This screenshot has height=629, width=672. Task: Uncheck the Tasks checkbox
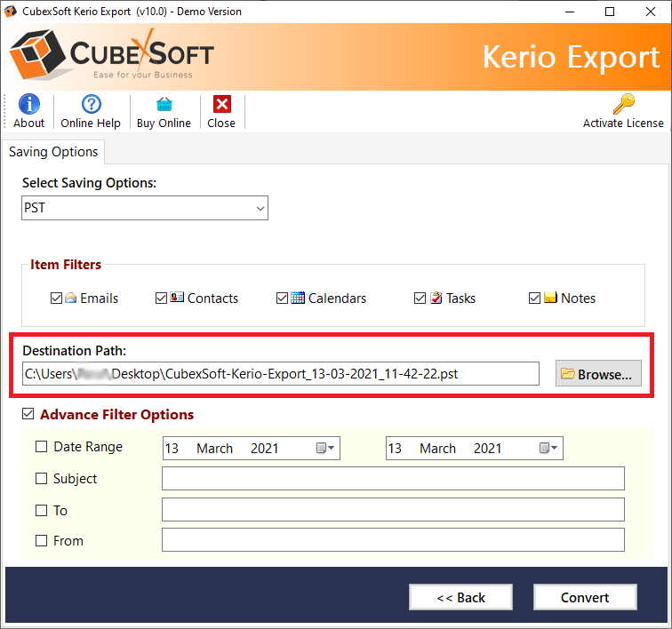coord(420,298)
